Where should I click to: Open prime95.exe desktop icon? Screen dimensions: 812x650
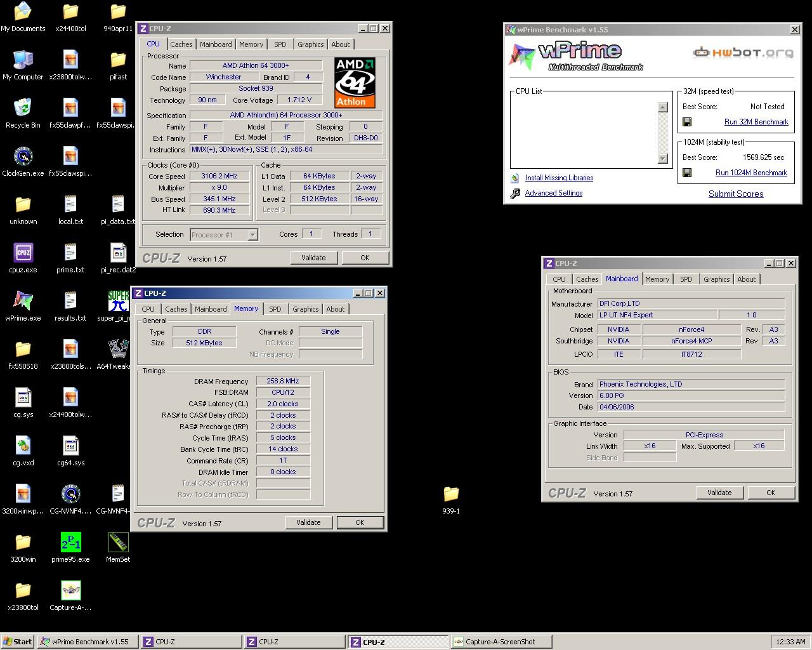[70, 542]
